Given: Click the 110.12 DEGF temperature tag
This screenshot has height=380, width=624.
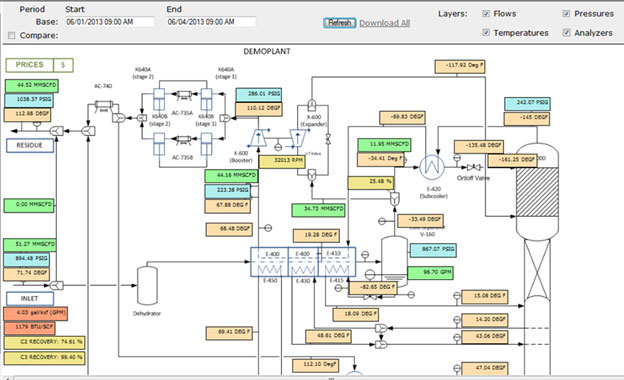Looking at the screenshot, I should [259, 109].
